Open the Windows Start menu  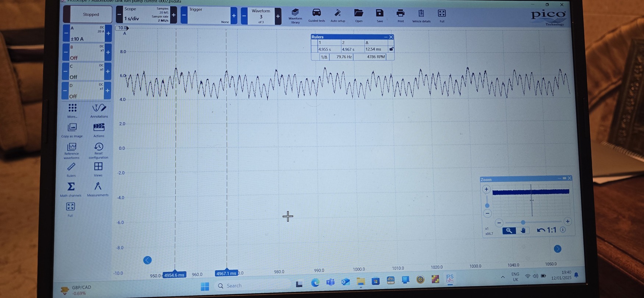click(x=205, y=286)
